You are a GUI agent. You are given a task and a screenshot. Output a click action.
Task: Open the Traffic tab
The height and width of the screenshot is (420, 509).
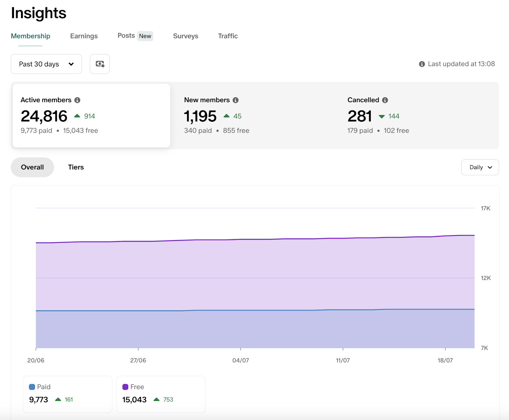tap(228, 36)
